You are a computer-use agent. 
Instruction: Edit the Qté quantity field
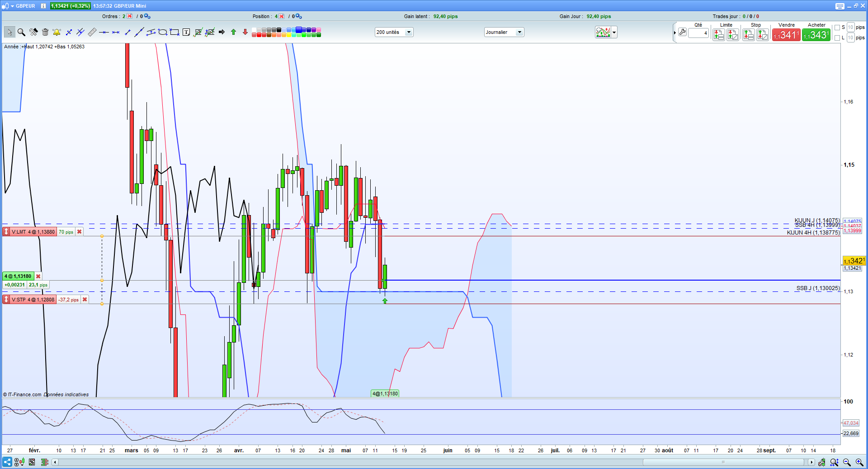tap(698, 33)
